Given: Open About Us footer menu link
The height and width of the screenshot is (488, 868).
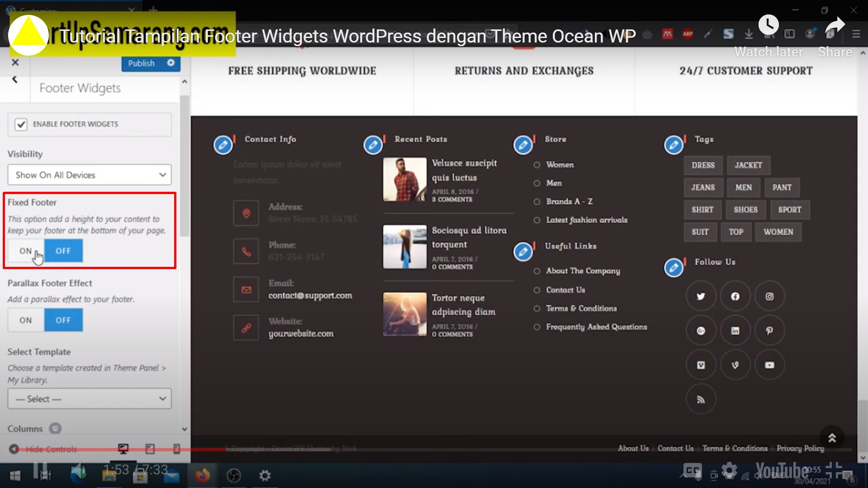Looking at the screenshot, I should 633,448.
